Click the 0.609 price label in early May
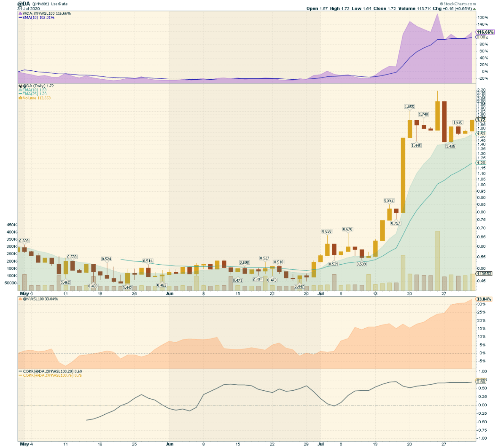 click(x=24, y=241)
